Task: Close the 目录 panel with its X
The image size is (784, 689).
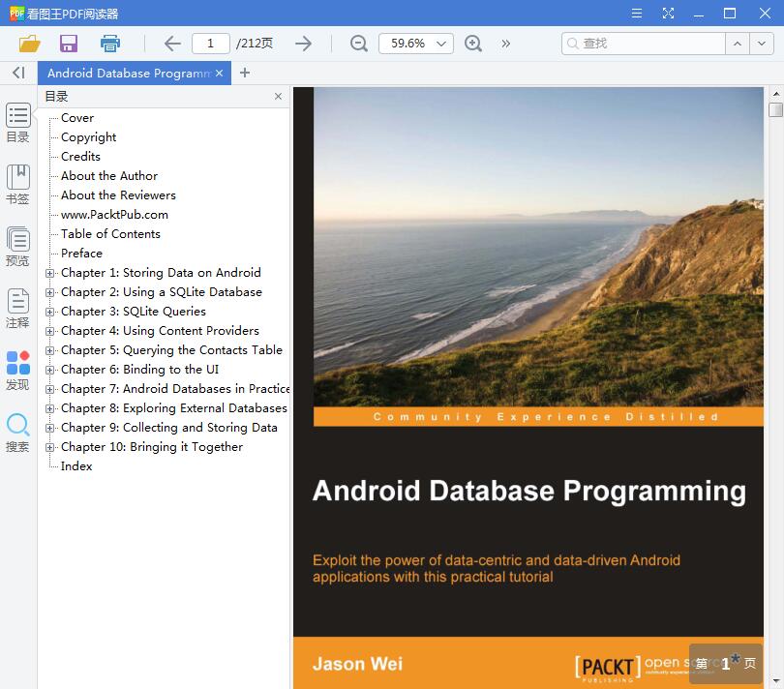Action: pos(278,97)
